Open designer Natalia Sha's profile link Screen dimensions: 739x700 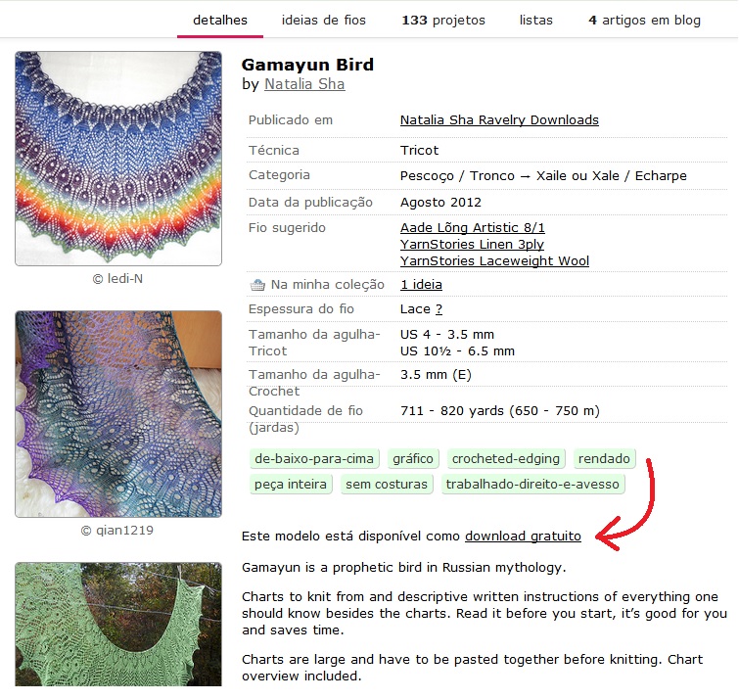[x=304, y=84]
